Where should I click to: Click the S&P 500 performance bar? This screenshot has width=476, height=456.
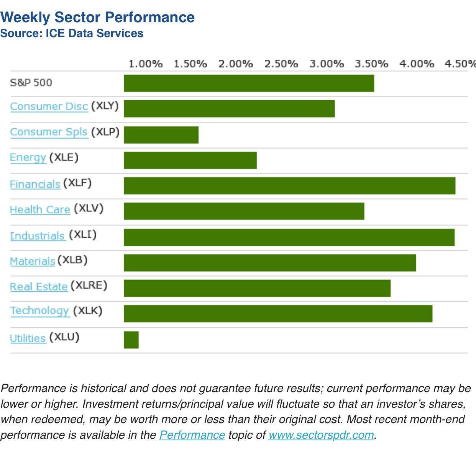point(249,83)
